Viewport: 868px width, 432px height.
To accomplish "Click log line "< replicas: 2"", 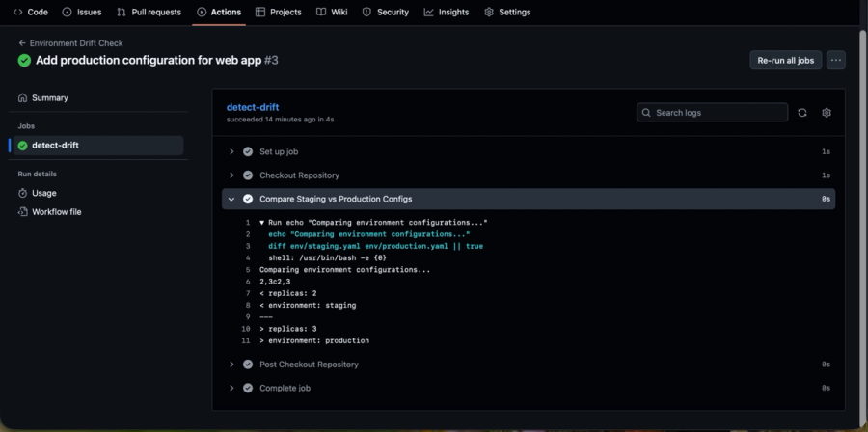I will [x=287, y=294].
